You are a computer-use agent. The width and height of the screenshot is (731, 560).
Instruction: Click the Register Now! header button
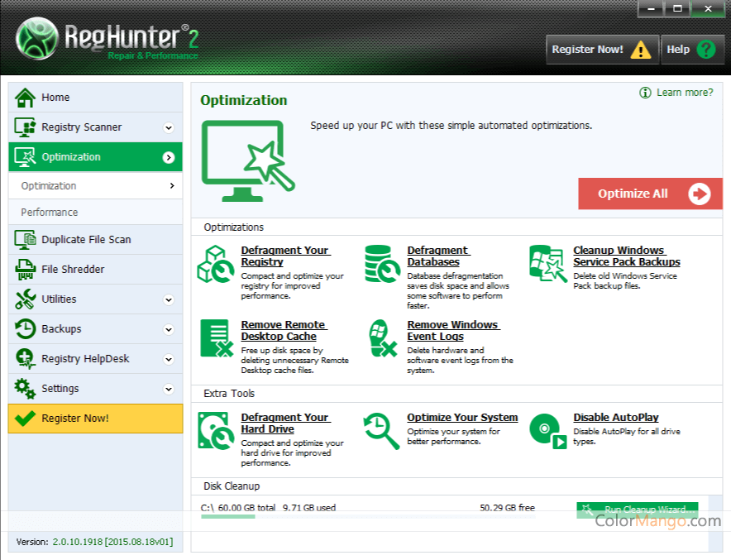point(602,50)
